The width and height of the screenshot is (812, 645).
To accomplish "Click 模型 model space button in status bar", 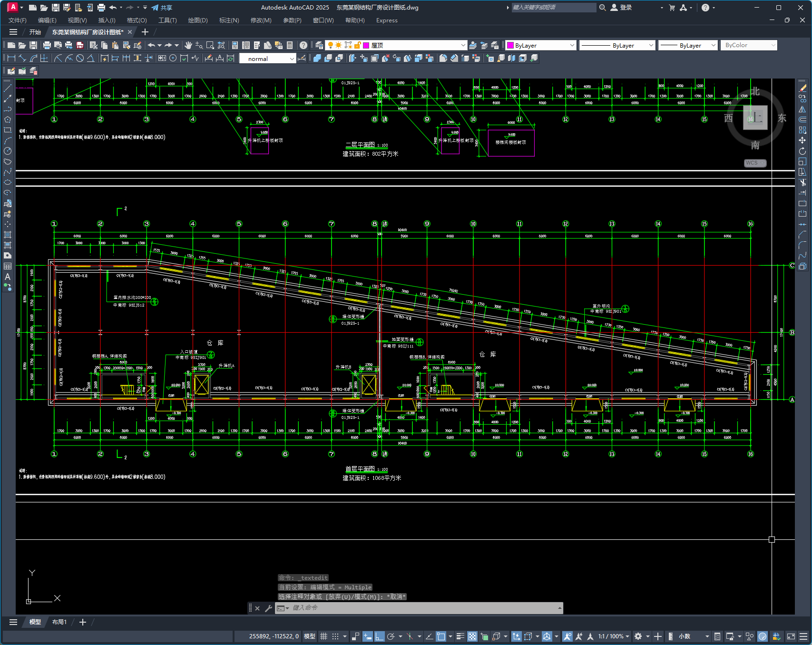I will 310,636.
